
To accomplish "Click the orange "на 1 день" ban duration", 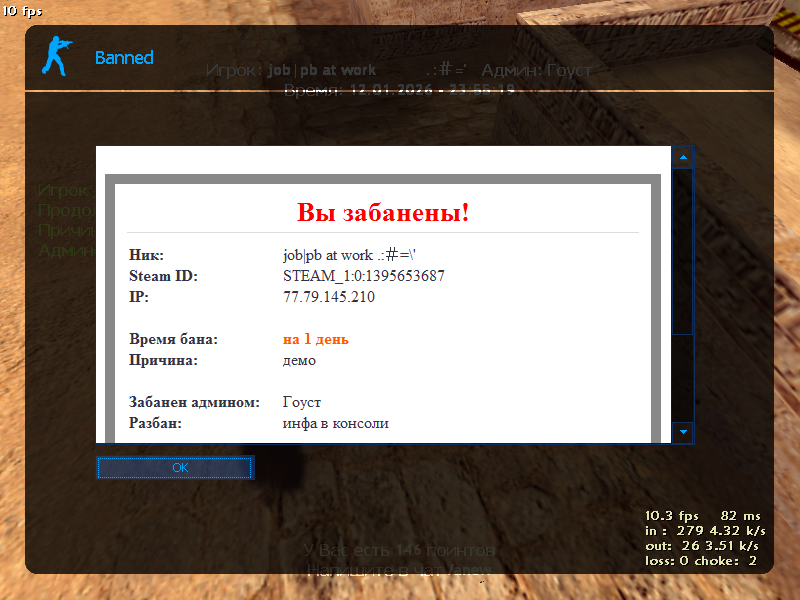I will coord(315,340).
